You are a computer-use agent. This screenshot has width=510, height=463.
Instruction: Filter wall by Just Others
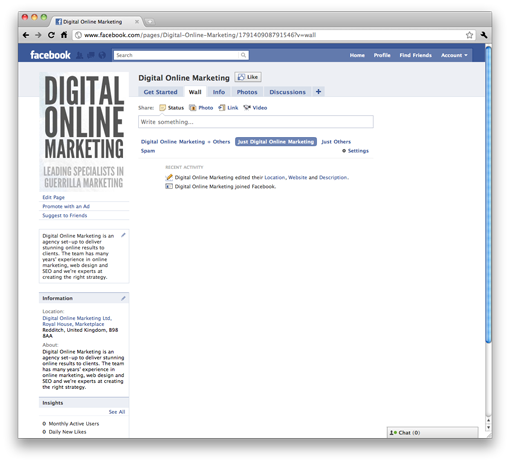(x=336, y=142)
